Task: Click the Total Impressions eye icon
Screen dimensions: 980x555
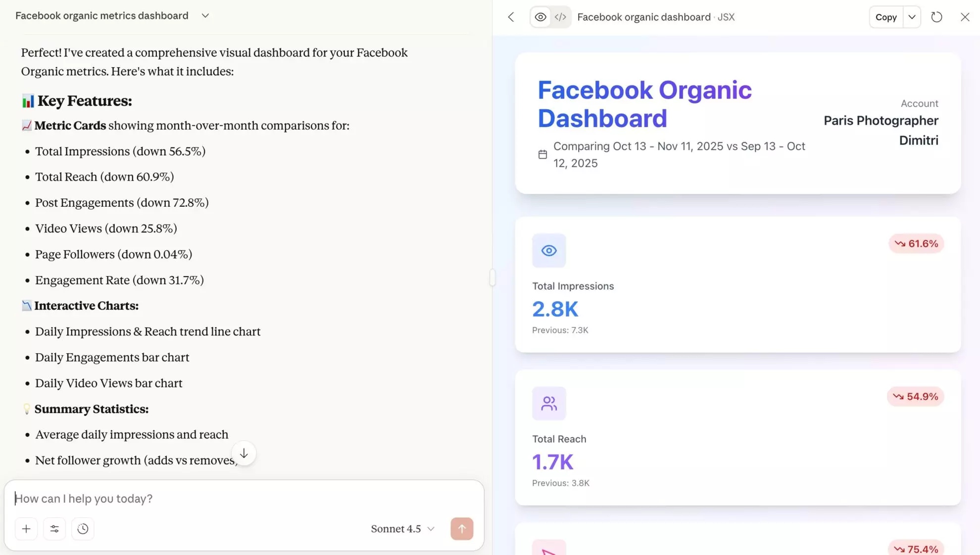Action: [549, 251]
